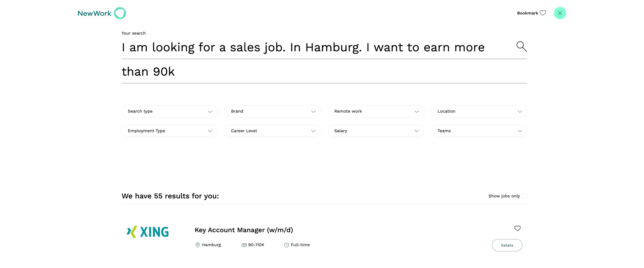The image size is (644, 268).
Task: Expand the Teams dropdown
Action: [479, 131]
